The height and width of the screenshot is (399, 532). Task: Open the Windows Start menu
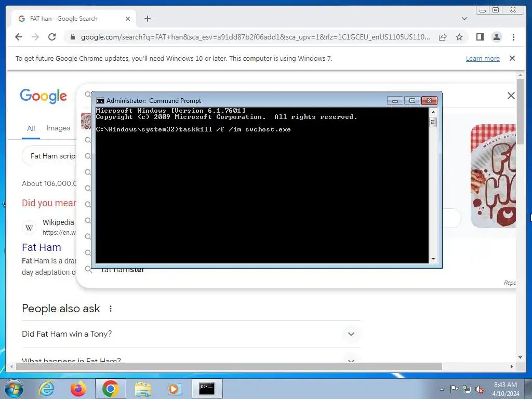[x=14, y=389]
